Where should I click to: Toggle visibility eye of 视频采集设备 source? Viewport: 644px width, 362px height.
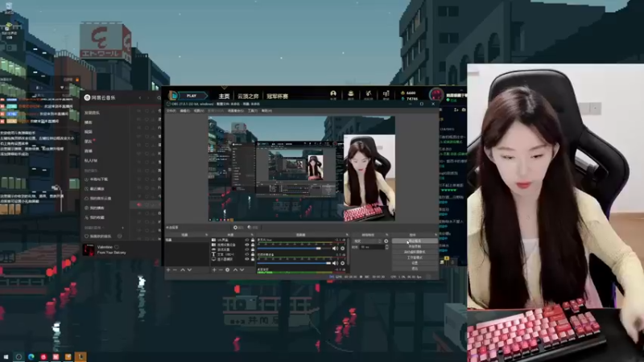[247, 245]
